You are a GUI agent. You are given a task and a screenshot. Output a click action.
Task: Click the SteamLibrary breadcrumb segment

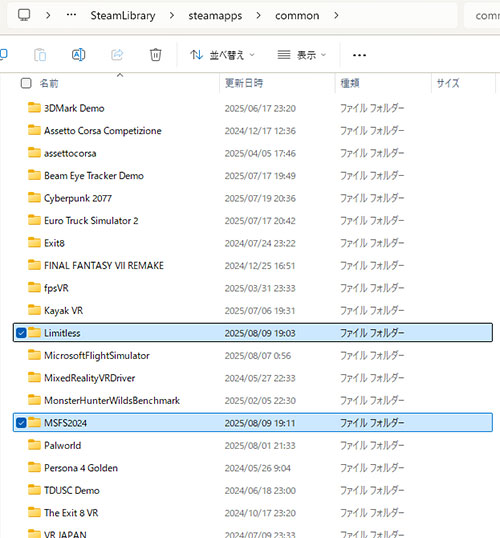[x=123, y=15]
